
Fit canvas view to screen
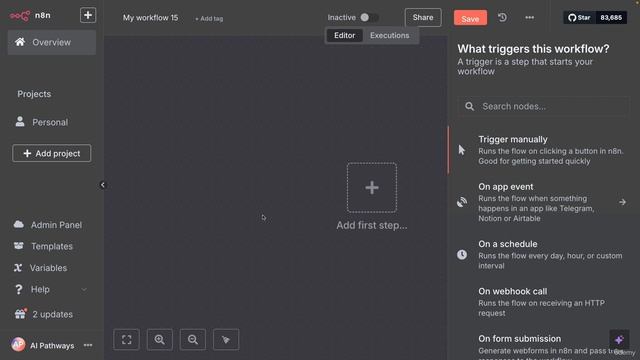127,340
